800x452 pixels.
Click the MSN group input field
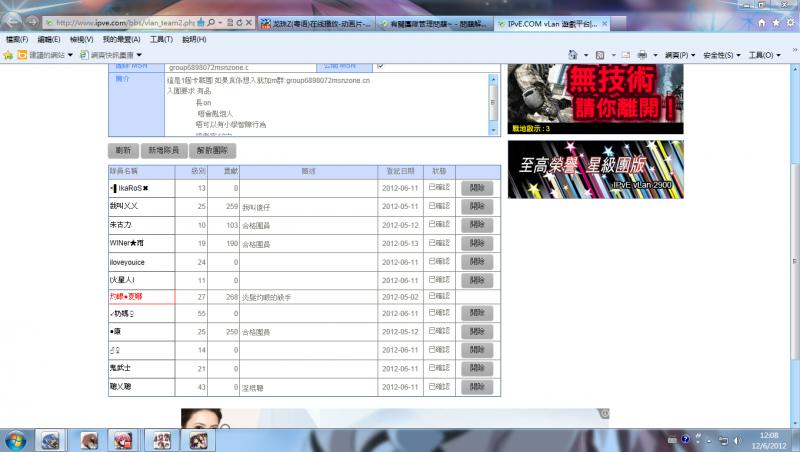240,67
